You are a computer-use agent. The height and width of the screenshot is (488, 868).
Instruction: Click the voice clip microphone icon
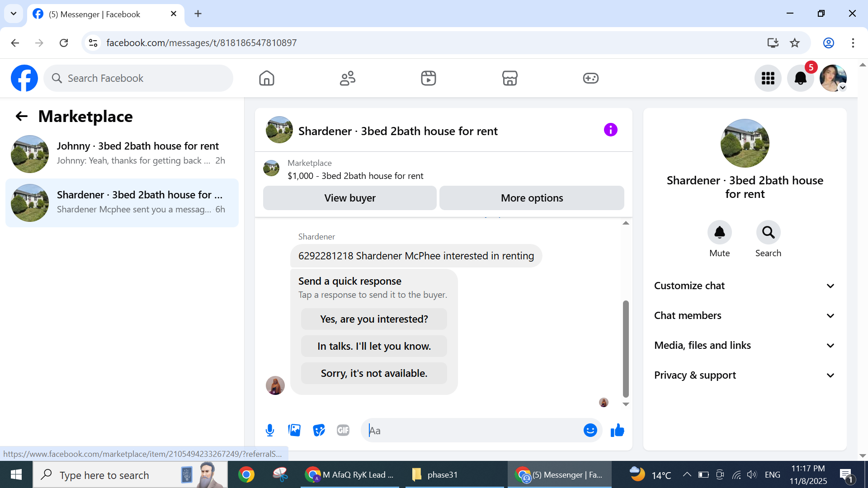point(270,430)
